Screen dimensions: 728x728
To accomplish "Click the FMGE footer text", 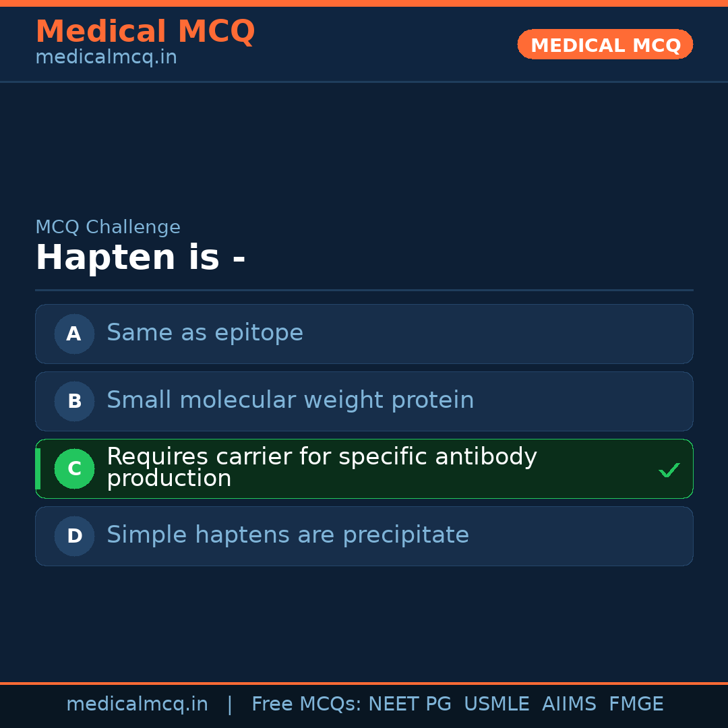I will pos(636,704).
